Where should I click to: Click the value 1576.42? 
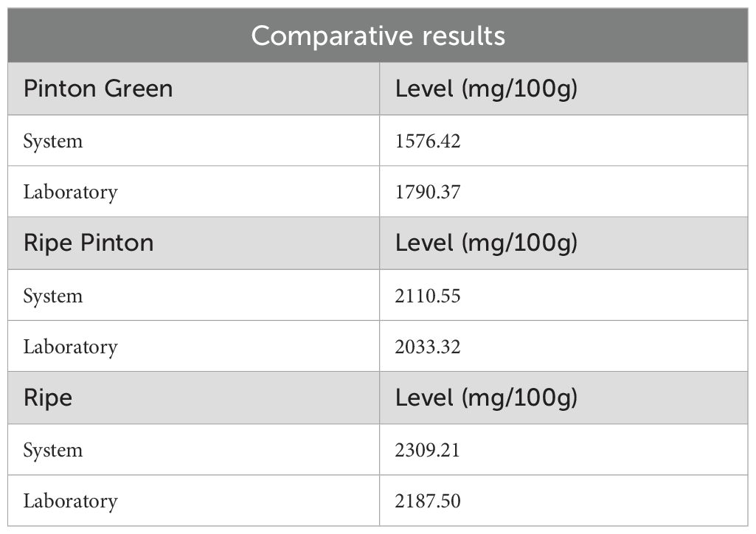[x=428, y=141]
